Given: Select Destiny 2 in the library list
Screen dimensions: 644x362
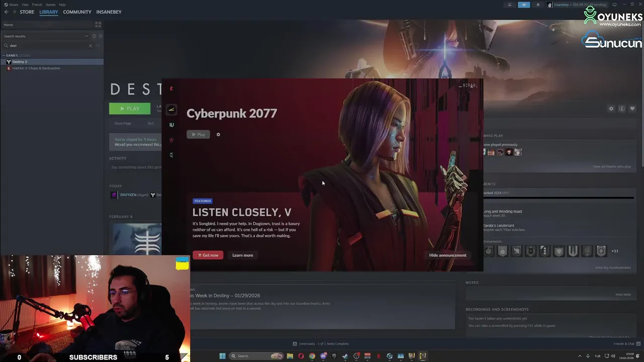Looking at the screenshot, I should coord(52,62).
